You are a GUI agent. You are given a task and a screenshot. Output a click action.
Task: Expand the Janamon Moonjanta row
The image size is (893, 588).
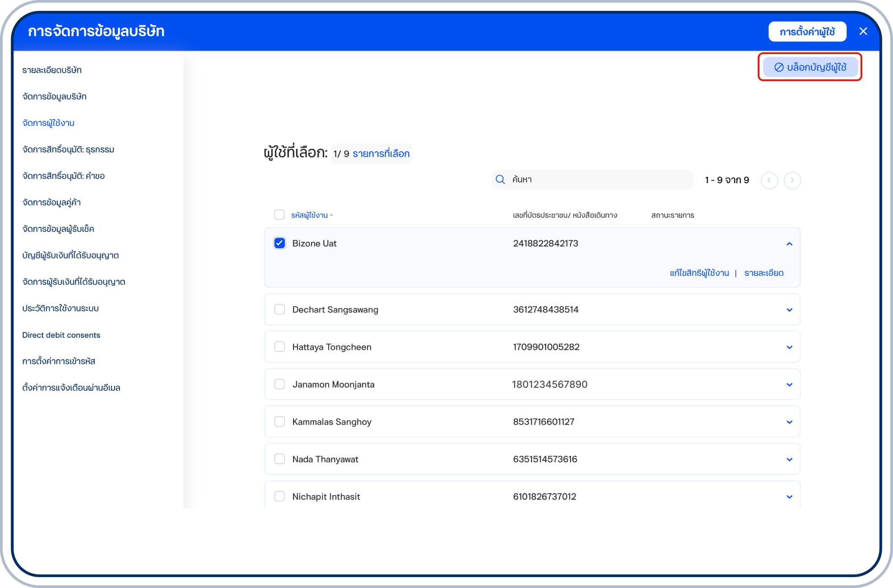[789, 385]
